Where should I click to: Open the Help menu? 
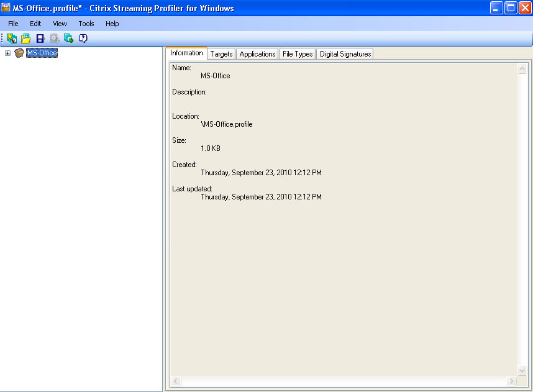112,24
